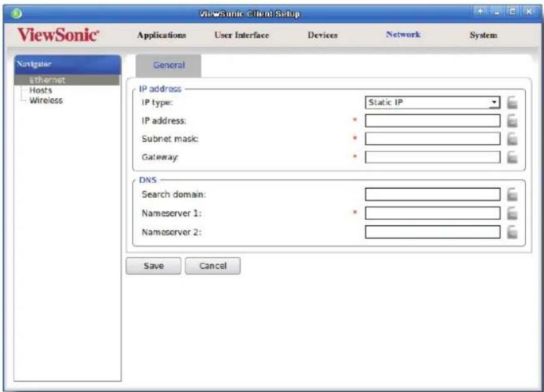
Task: Click the ViewSonic logo
Action: click(x=58, y=35)
